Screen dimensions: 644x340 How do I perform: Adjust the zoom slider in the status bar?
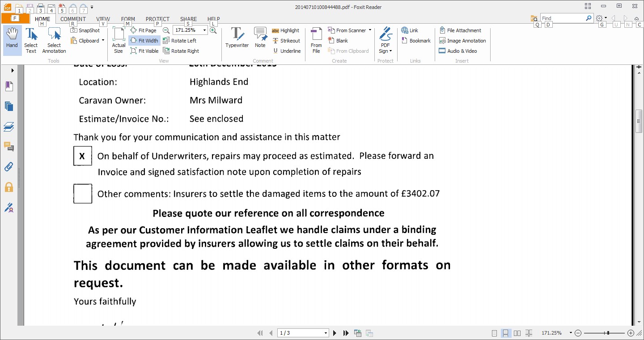(x=607, y=333)
